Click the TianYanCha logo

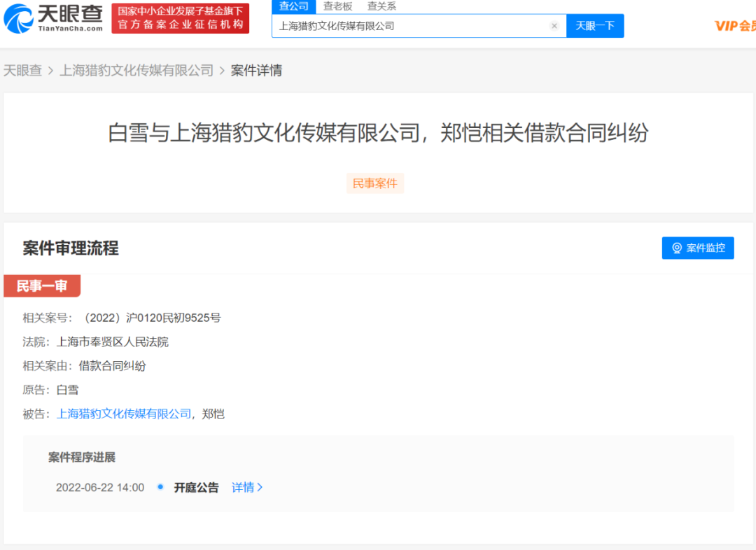(x=53, y=18)
